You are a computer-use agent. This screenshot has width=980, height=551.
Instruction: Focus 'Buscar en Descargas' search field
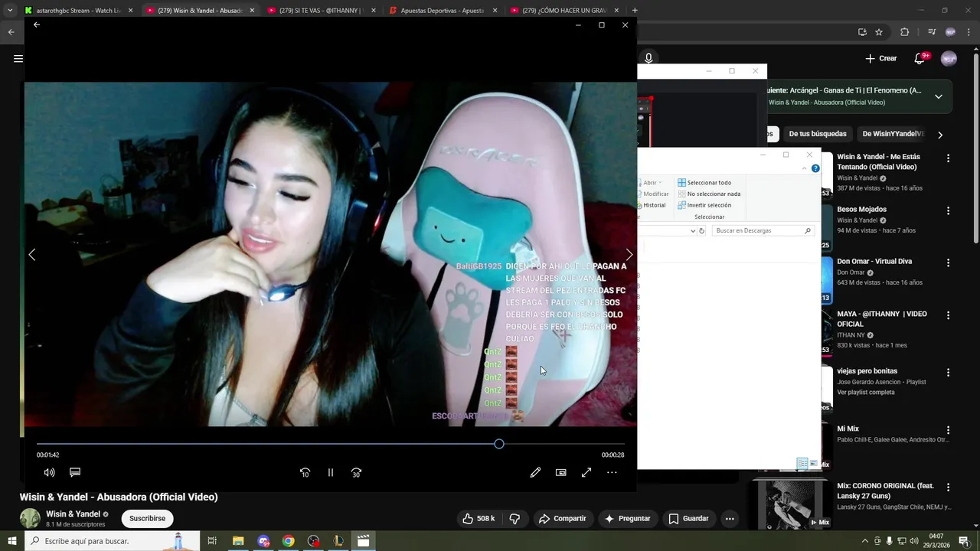point(763,230)
